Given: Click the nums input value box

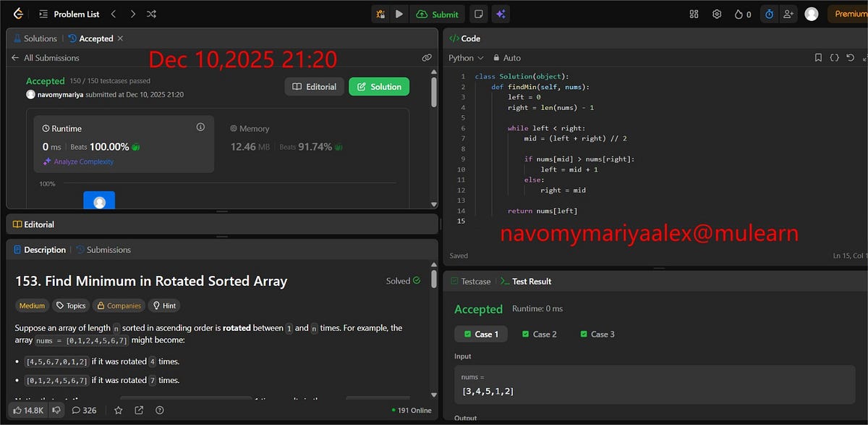Looking at the screenshot, I should [654, 385].
